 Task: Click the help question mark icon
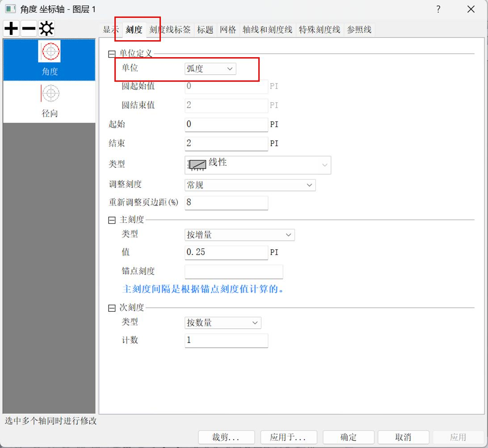click(x=438, y=9)
